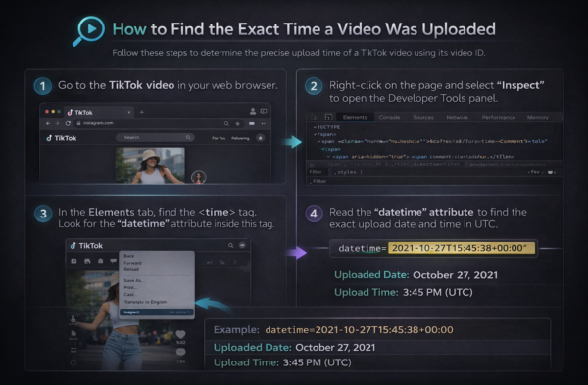Switch to the Elements tab in DevTools
The height and width of the screenshot is (385, 588).
tap(355, 117)
